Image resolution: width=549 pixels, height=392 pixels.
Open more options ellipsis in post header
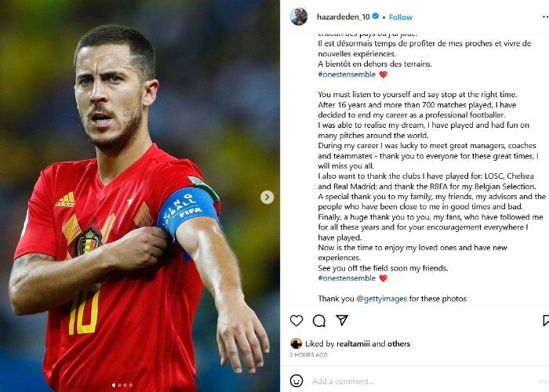tap(545, 16)
